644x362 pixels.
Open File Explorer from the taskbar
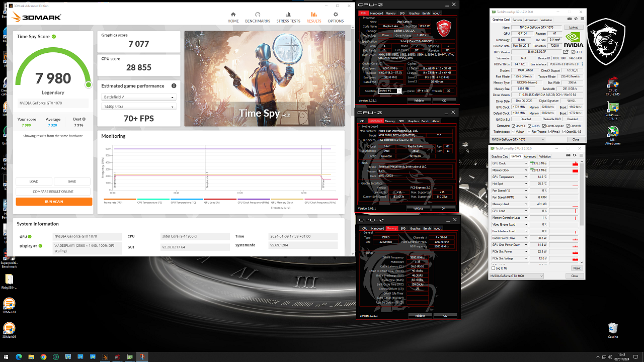tap(31, 357)
